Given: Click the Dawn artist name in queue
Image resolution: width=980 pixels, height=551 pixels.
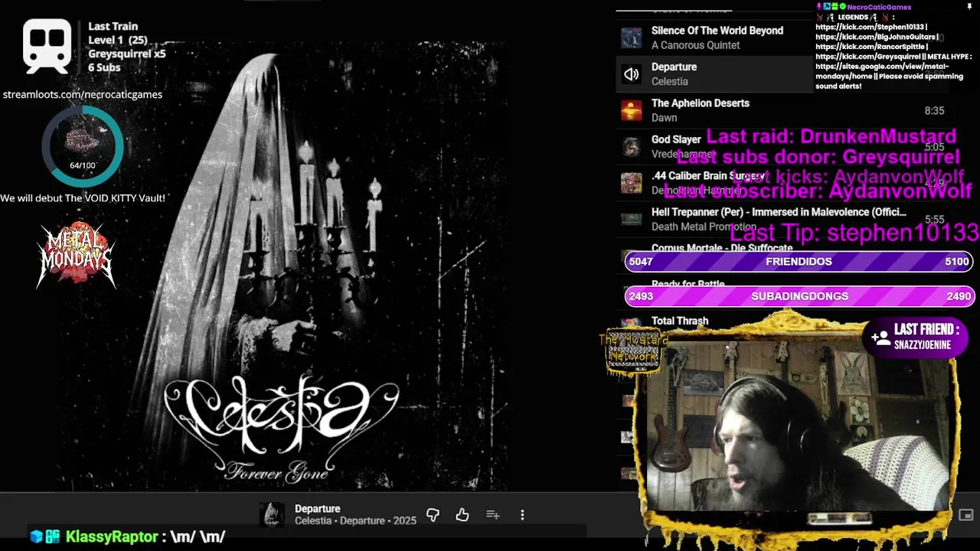Looking at the screenshot, I should click(665, 118).
